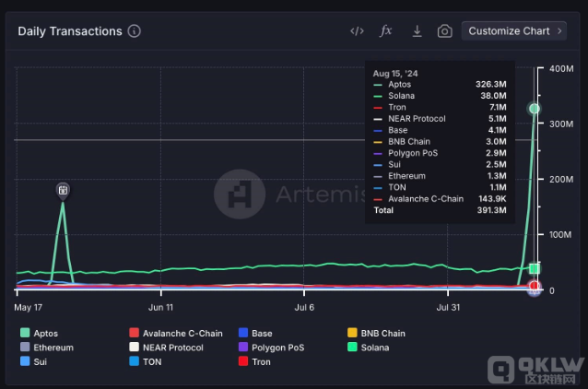588x389 pixels.
Task: Click the event marker on the May spike
Action: [x=63, y=190]
